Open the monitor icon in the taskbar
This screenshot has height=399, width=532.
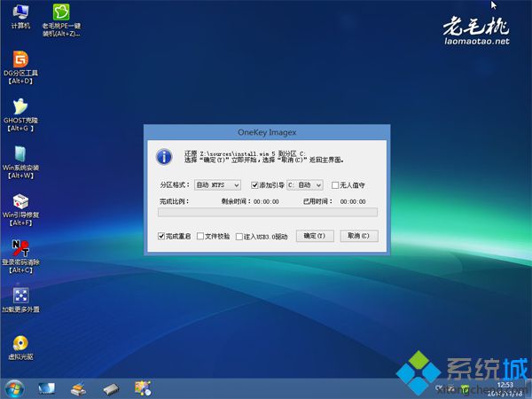[x=46, y=388]
